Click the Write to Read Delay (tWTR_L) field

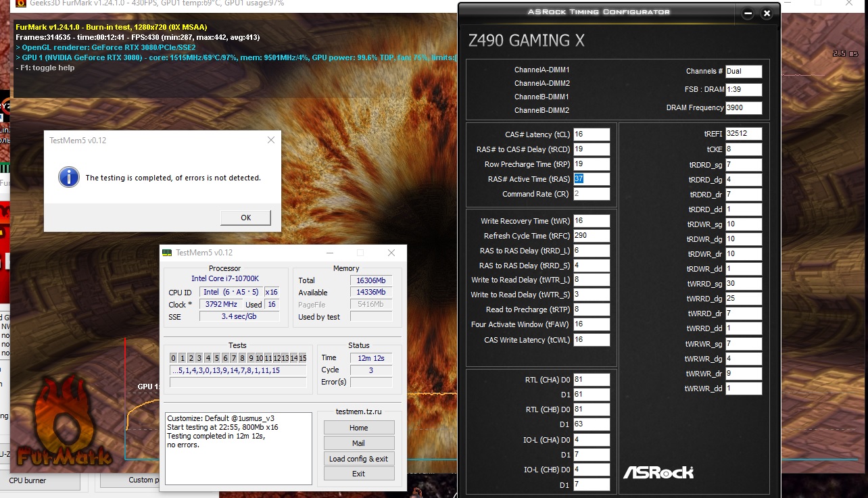click(592, 280)
